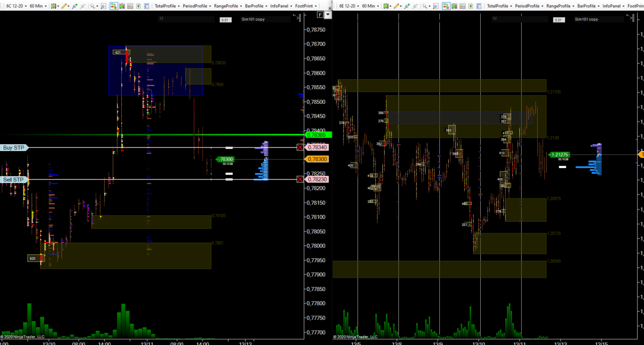Open bar style candlestick icon in 6C chart
Image resolution: width=644 pixels, height=345 pixels.
point(54,6)
